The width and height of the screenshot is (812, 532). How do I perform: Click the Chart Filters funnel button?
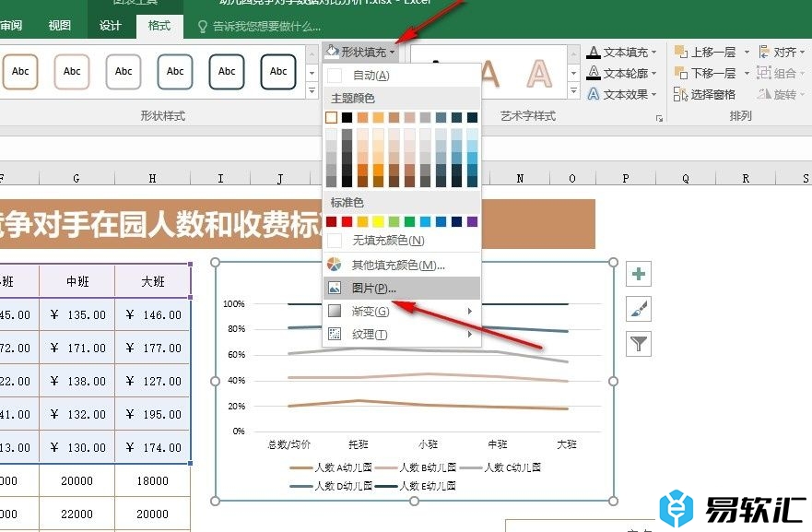(x=639, y=344)
